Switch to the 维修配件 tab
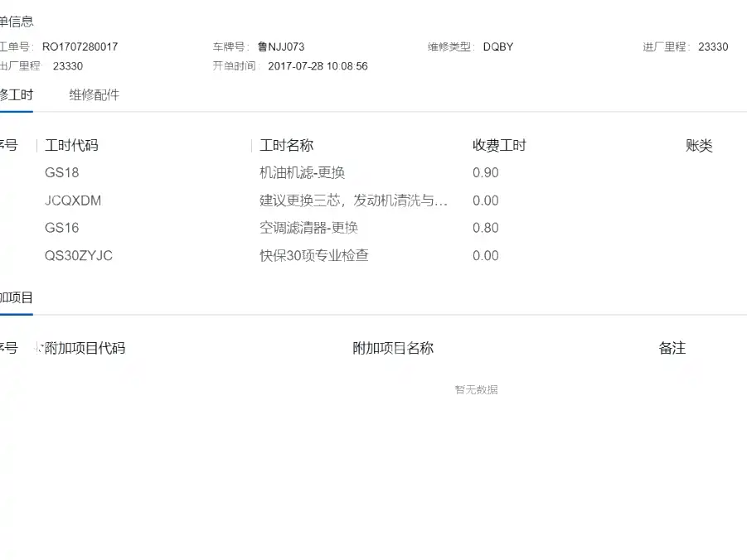 click(94, 94)
